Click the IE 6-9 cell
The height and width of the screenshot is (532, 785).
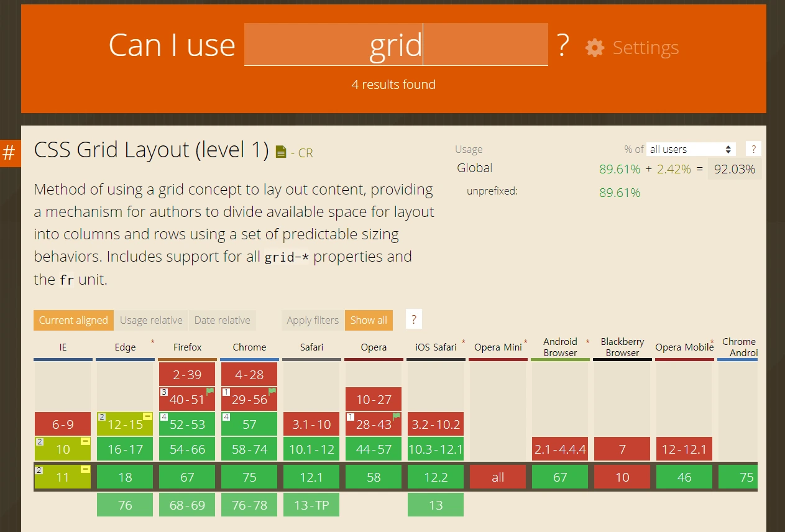pos(63,424)
